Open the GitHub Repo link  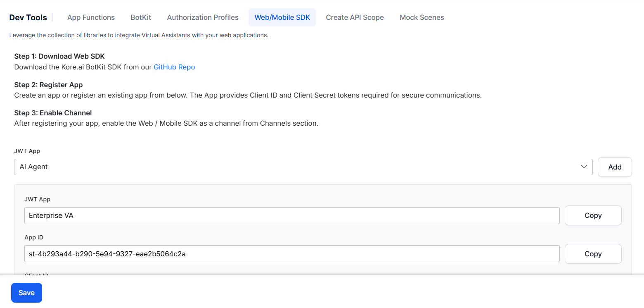point(174,67)
